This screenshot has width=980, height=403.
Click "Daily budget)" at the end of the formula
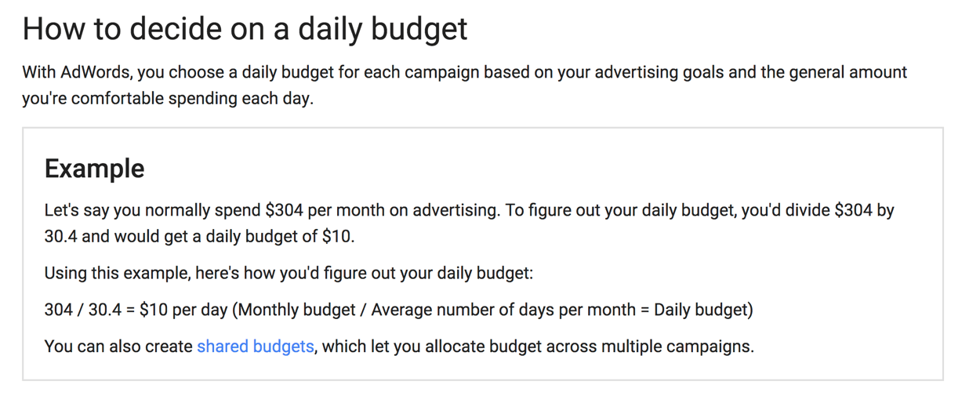coord(703,310)
